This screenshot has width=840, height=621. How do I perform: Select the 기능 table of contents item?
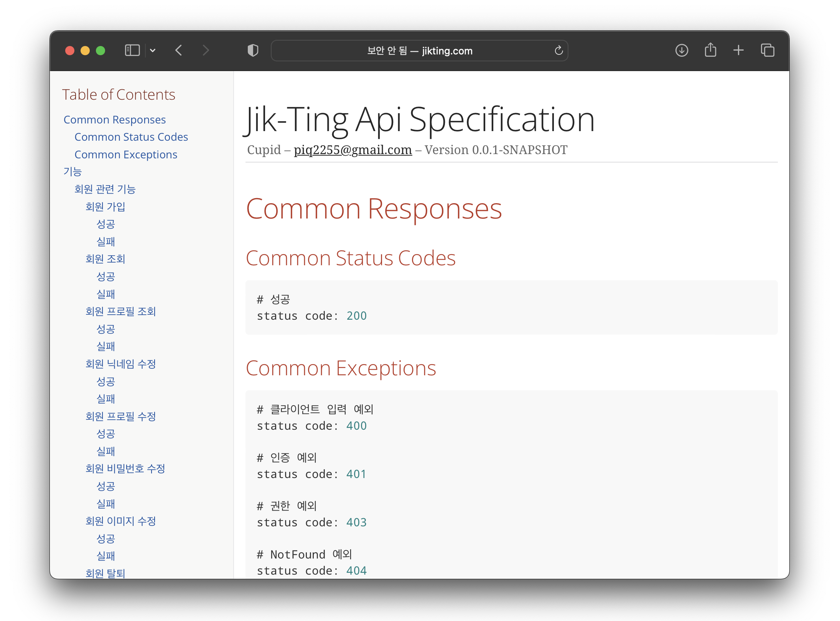pyautogui.click(x=72, y=172)
